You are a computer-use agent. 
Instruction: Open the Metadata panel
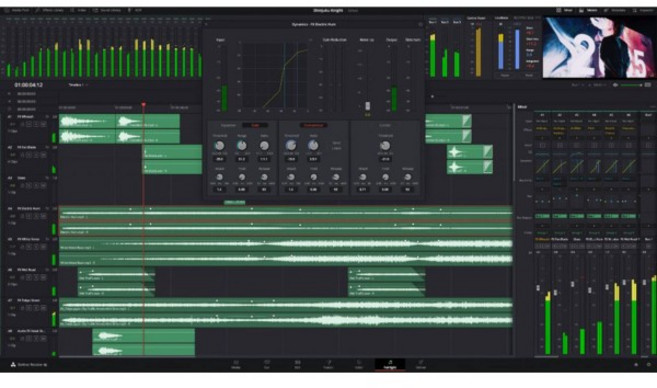click(615, 10)
